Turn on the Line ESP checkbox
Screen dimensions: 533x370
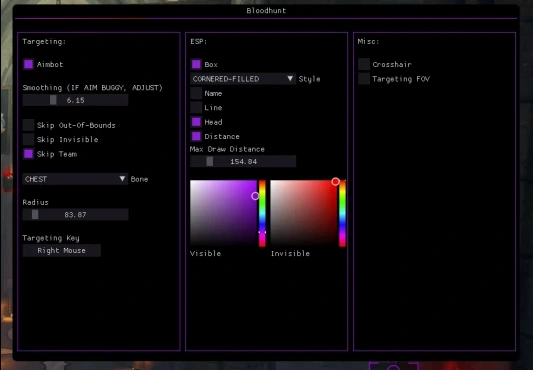196,107
